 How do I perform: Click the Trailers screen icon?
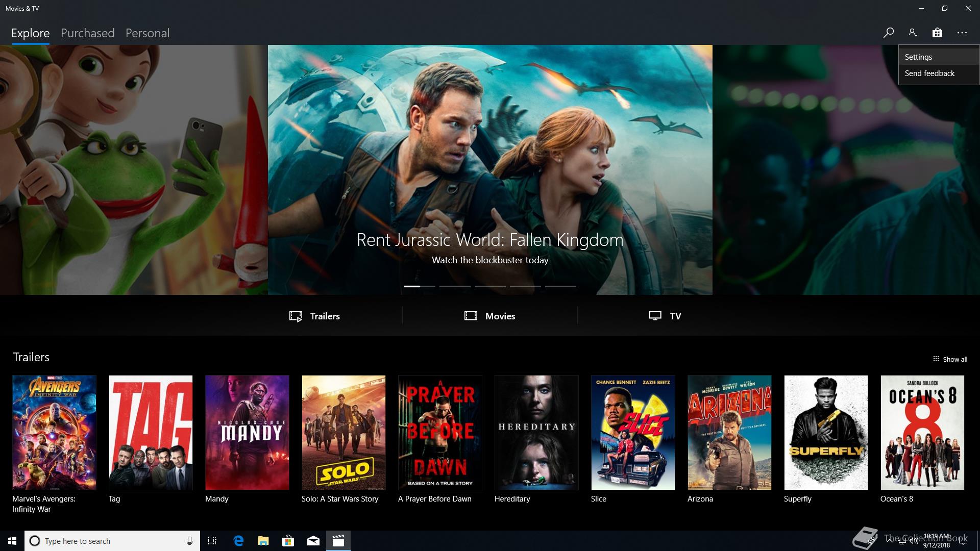coord(296,316)
